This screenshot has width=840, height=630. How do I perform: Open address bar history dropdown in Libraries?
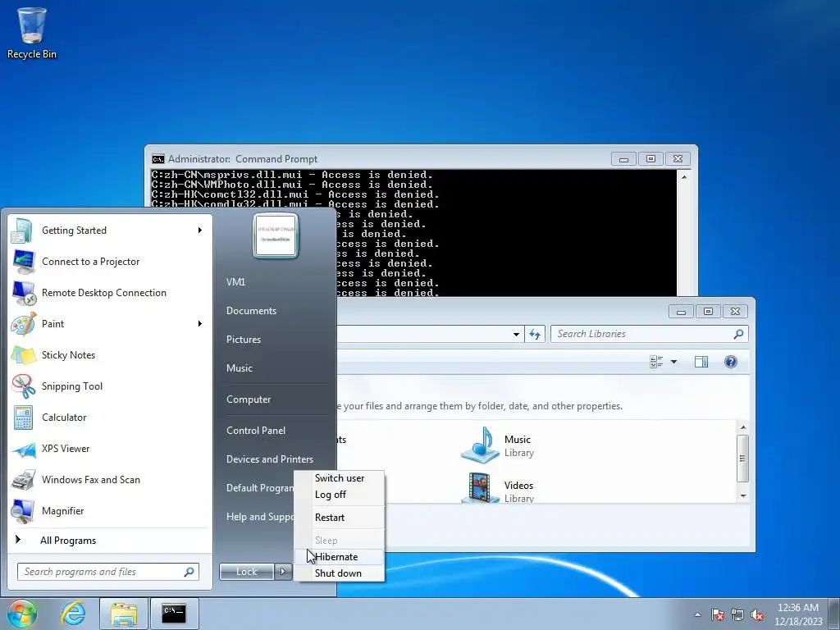516,335
